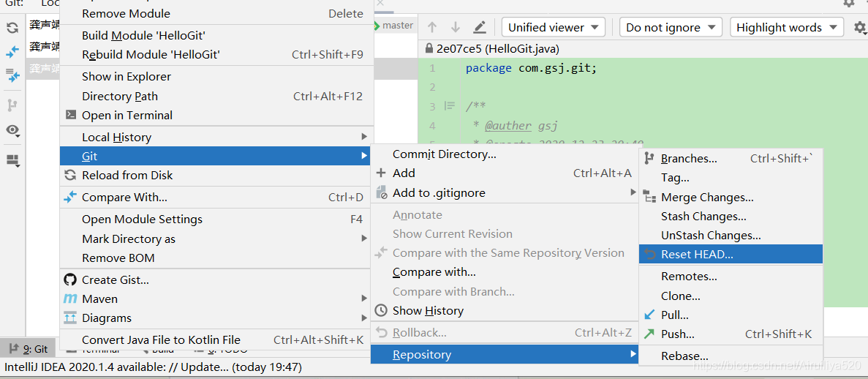Viewport: 868px width, 379px height.
Task: Expand the Repository submenu
Action: pyautogui.click(x=505, y=355)
